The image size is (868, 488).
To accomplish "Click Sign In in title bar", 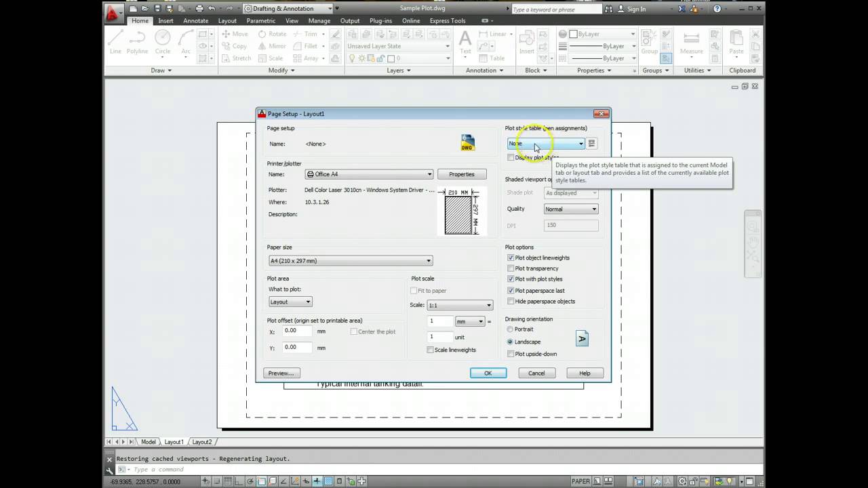I will 631,9.
